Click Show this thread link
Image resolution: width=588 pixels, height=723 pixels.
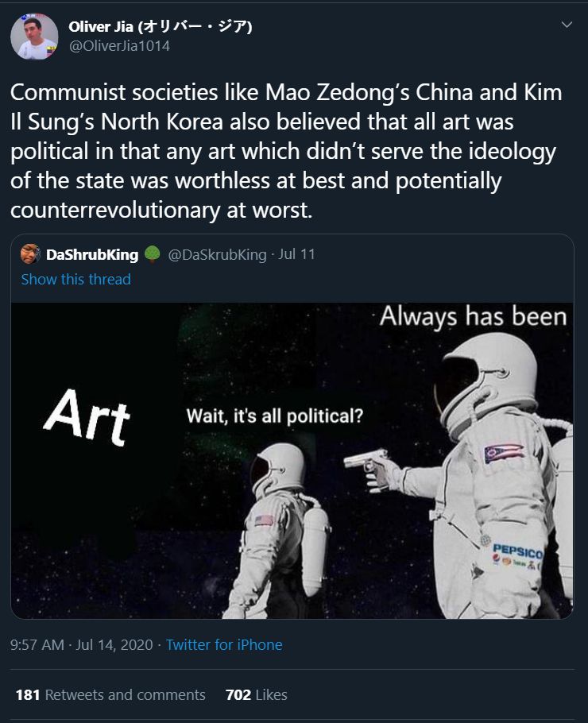[76, 279]
